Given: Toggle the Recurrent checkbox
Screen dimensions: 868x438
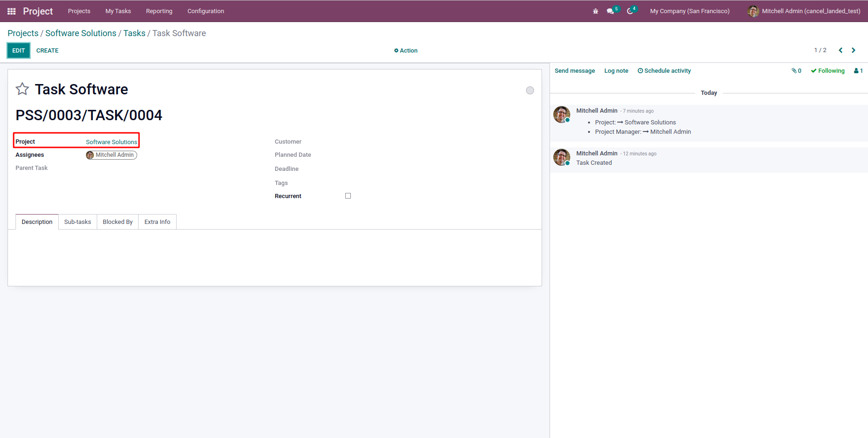Looking at the screenshot, I should (348, 196).
